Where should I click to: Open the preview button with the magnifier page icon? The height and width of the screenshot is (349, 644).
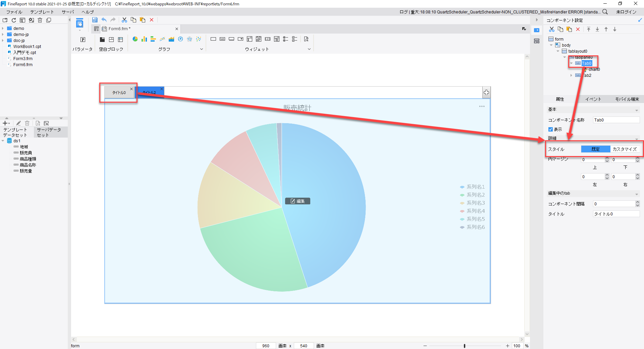[306, 39]
